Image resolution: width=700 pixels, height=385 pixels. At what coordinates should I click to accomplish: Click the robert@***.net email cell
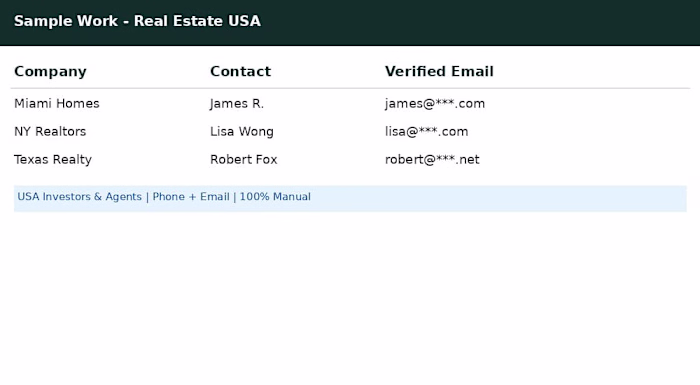[432, 160]
